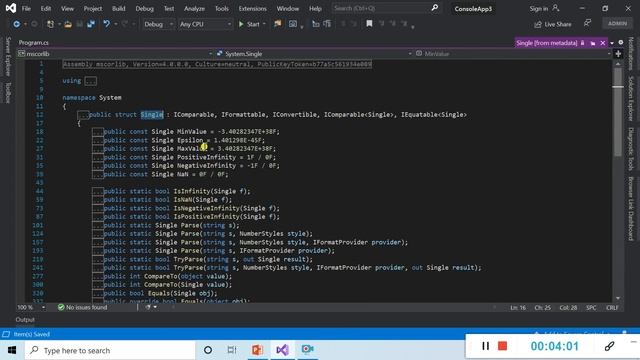Open the Extensions menu
Image resolution: width=640 pixels, height=360 pixels.
coord(252,9)
